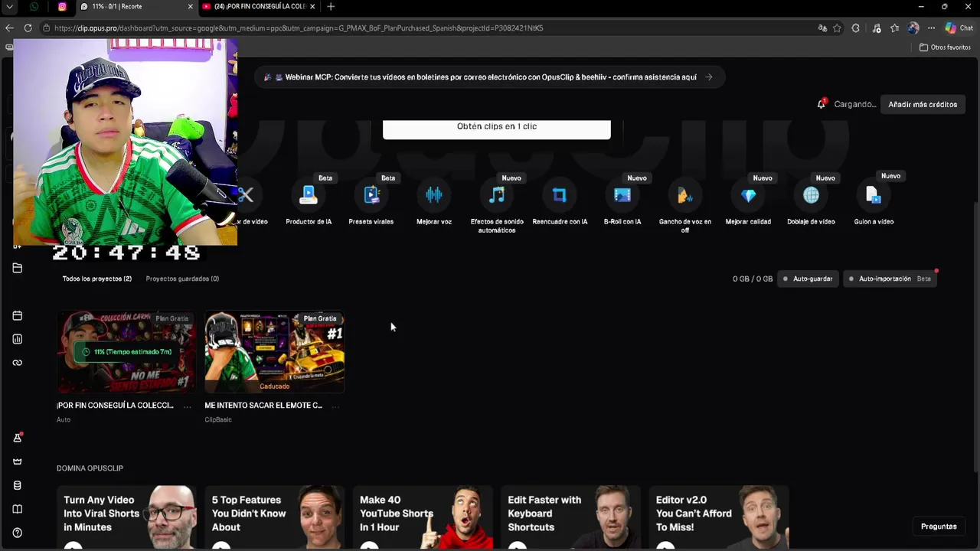The image size is (980, 551).
Task: Click the 0 GB / 0 GB storage text
Action: pyautogui.click(x=753, y=279)
